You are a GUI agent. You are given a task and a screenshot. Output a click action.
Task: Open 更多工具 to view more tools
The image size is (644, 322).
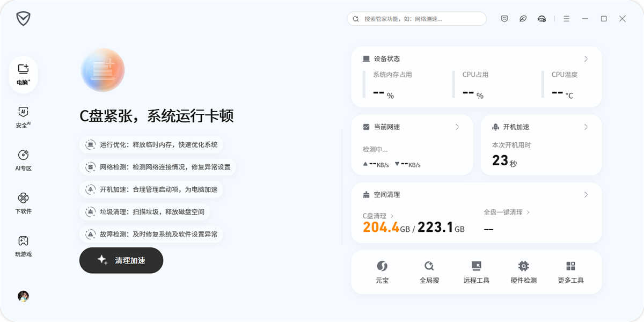[x=570, y=272]
